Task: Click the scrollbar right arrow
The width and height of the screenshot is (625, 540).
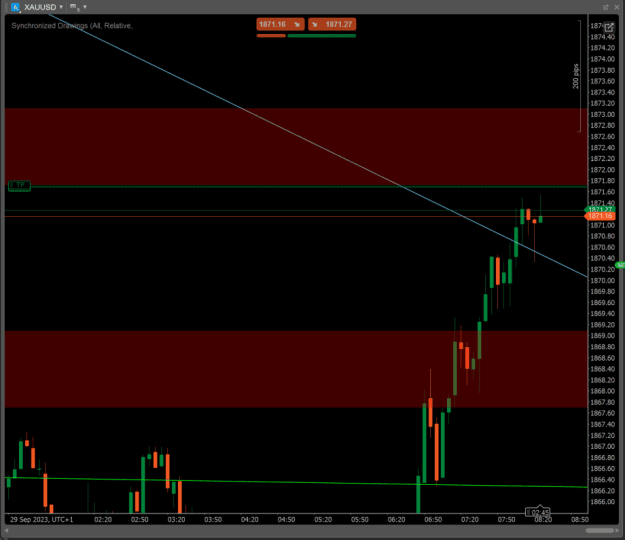Action: (x=618, y=530)
